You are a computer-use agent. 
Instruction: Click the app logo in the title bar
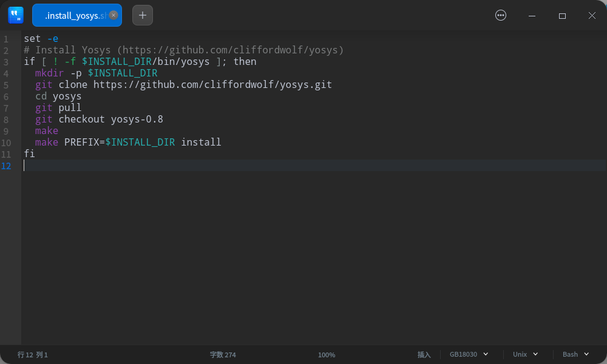pyautogui.click(x=15, y=15)
